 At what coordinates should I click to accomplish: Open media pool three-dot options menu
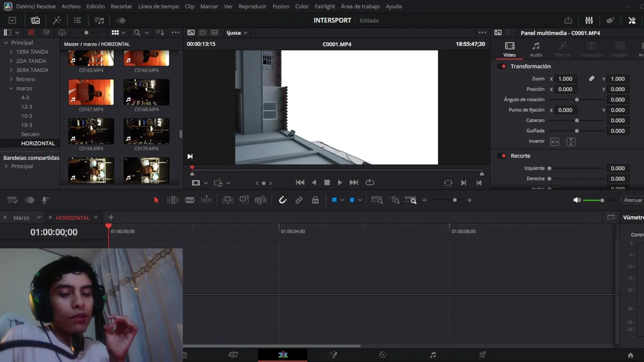[x=176, y=33]
